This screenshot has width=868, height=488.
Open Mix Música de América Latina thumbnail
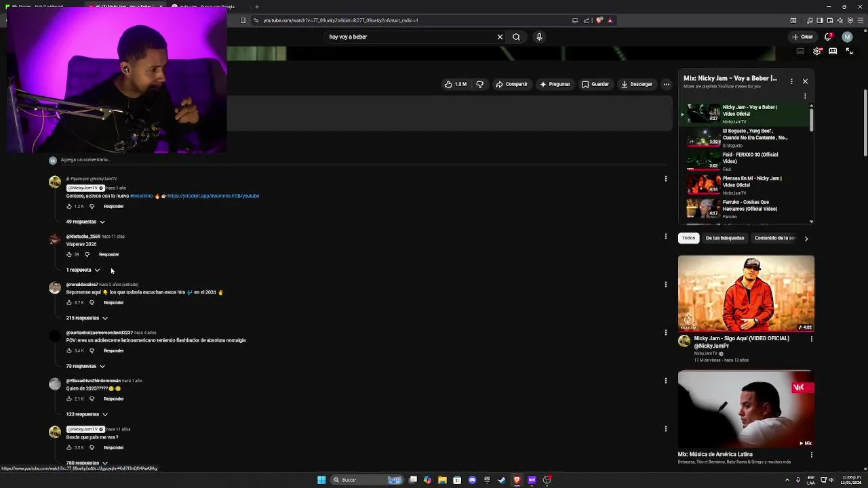tap(746, 409)
